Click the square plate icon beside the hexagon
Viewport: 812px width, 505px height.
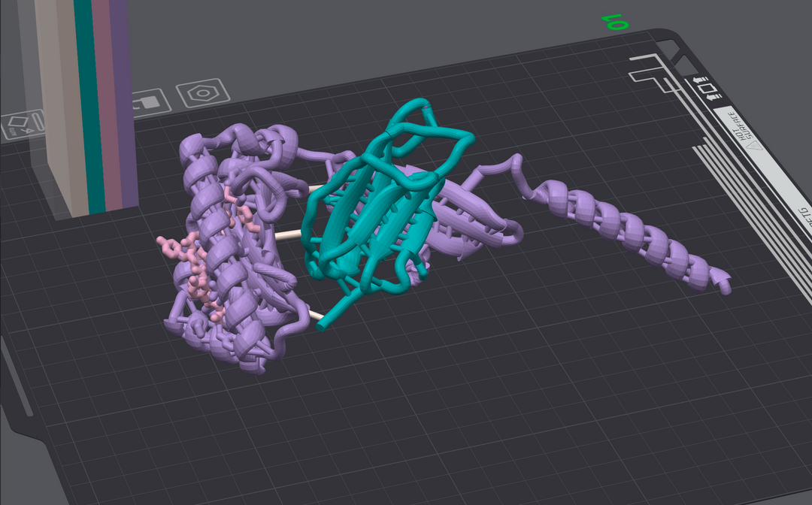pos(149,101)
